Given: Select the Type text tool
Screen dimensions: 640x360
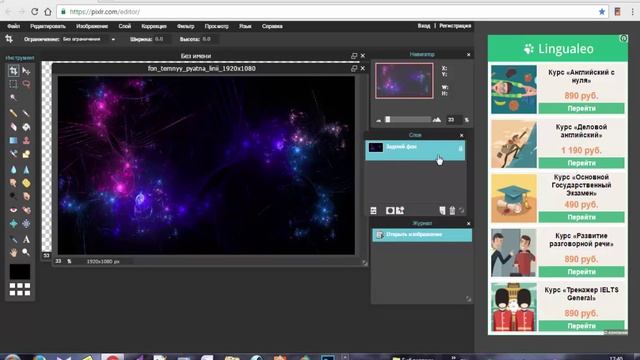Looking at the screenshot, I should click(x=26, y=240).
